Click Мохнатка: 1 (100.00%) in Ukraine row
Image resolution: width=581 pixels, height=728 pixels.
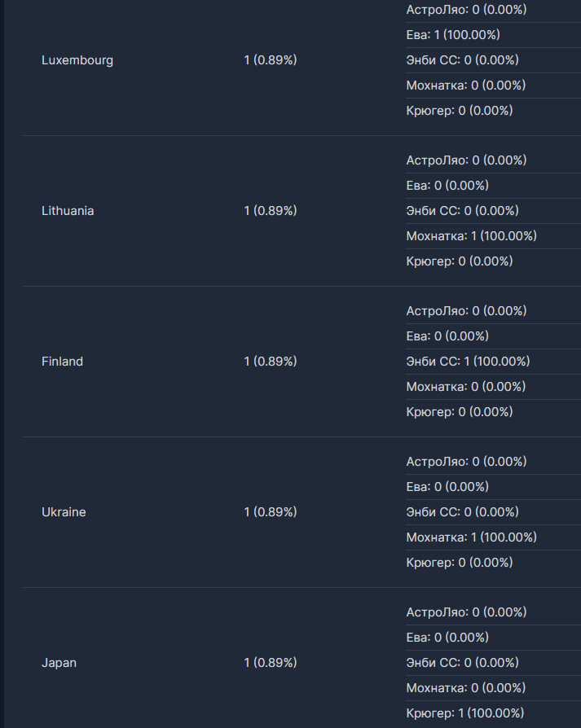click(471, 537)
